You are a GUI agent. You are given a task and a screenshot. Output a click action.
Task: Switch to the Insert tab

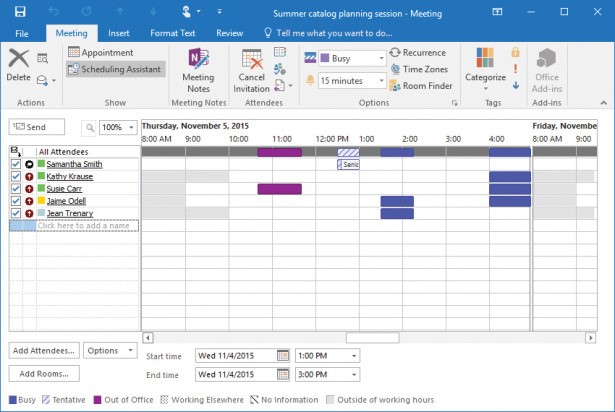119,33
